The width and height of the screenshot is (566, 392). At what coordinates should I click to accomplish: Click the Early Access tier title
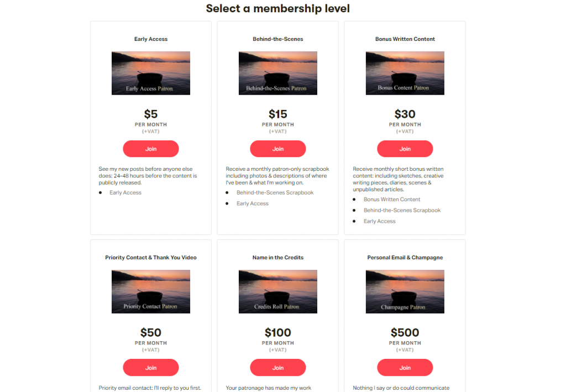(151, 39)
